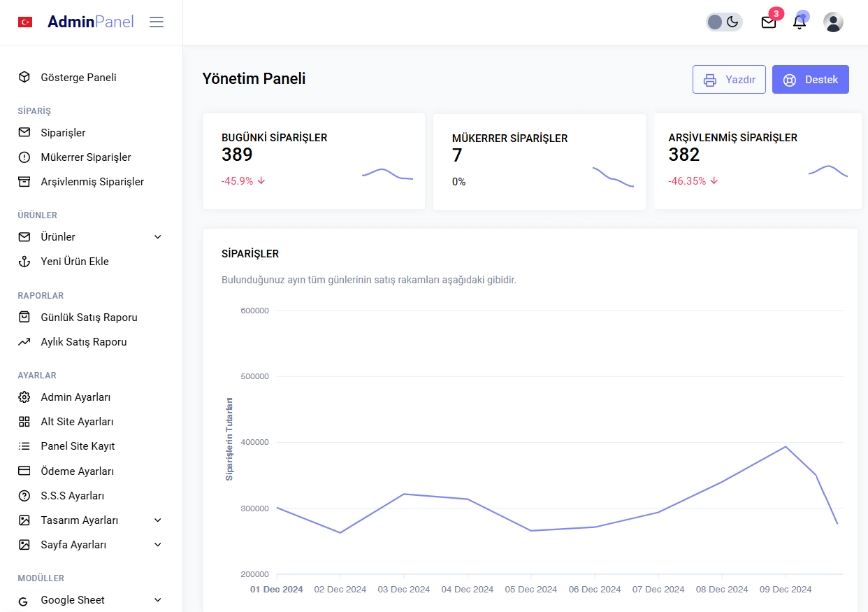
Task: Click the Destek support button
Action: pyautogui.click(x=810, y=80)
